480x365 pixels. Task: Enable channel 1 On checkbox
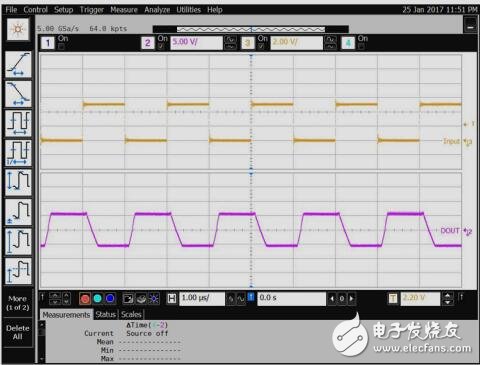(61, 47)
